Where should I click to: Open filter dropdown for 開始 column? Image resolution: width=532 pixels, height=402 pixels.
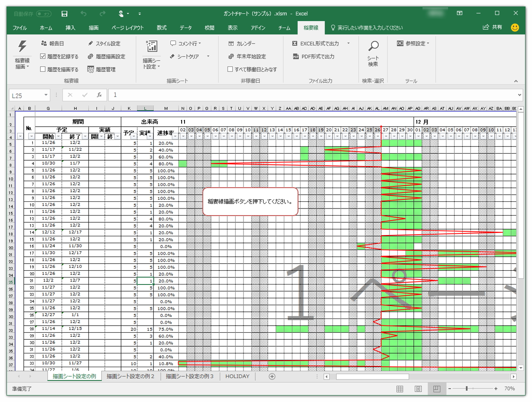point(59,137)
